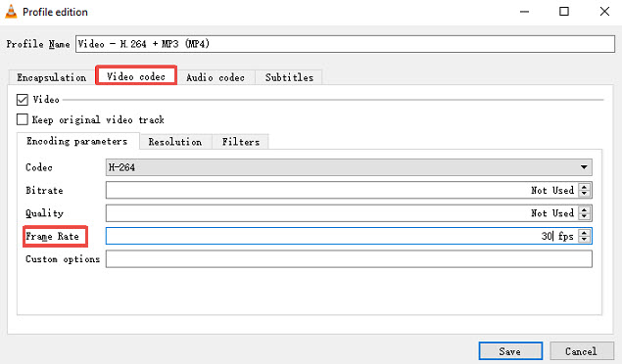Close the Profile edition window
Screen dimensions: 622x364
(x=604, y=12)
